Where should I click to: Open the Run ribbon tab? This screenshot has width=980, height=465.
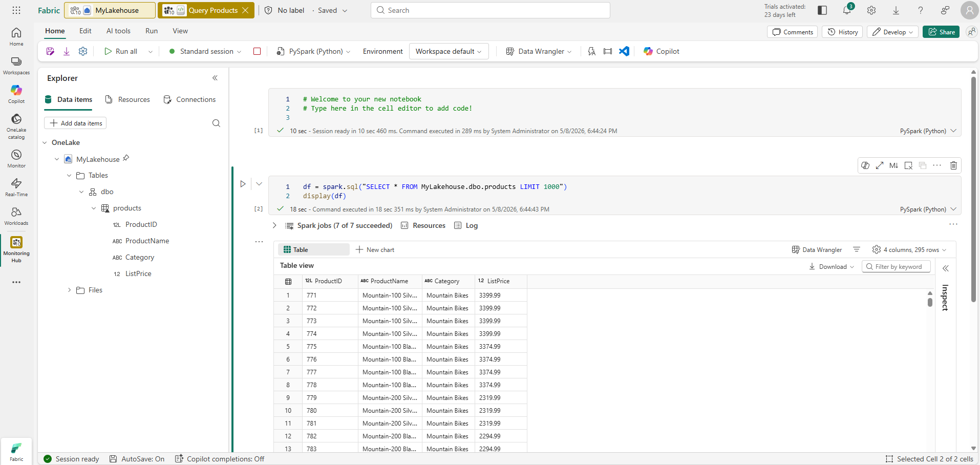[x=152, y=31]
